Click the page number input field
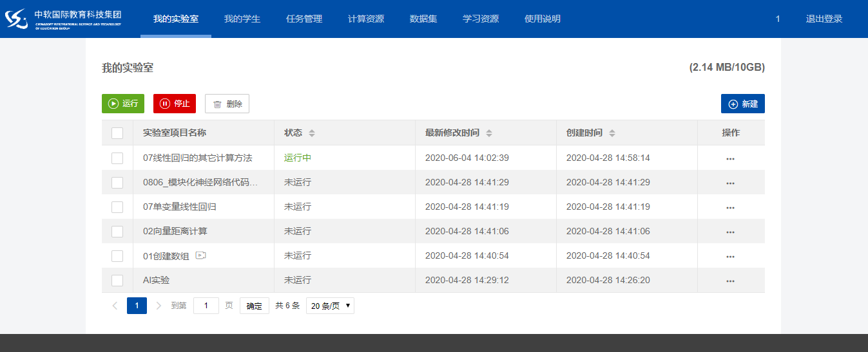Viewport: 868px width, 352px height. [x=206, y=306]
